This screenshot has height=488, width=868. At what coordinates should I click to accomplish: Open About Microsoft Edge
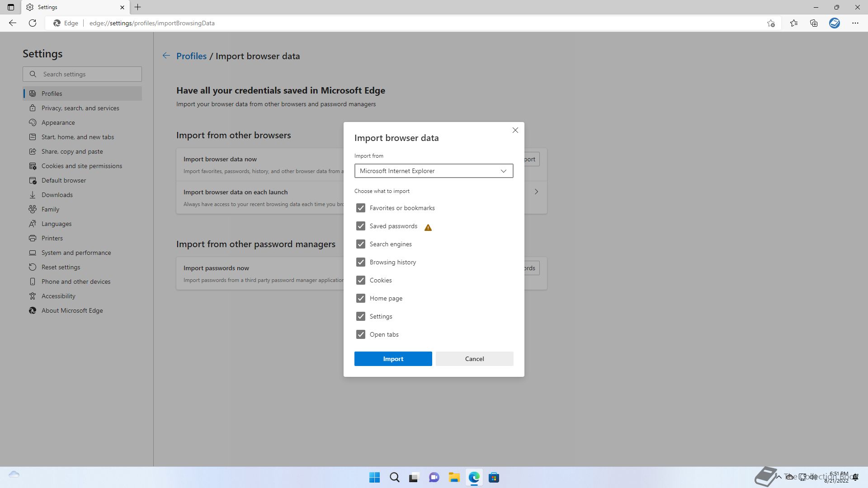click(82, 310)
